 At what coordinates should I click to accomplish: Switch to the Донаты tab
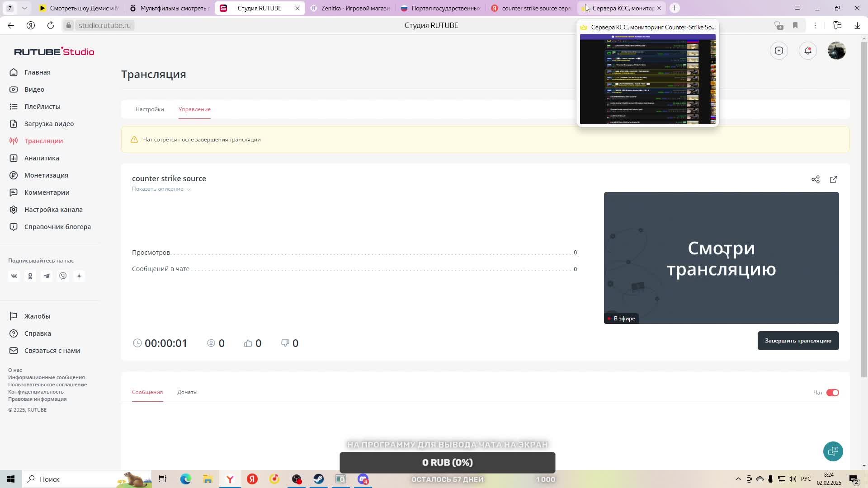pos(187,392)
